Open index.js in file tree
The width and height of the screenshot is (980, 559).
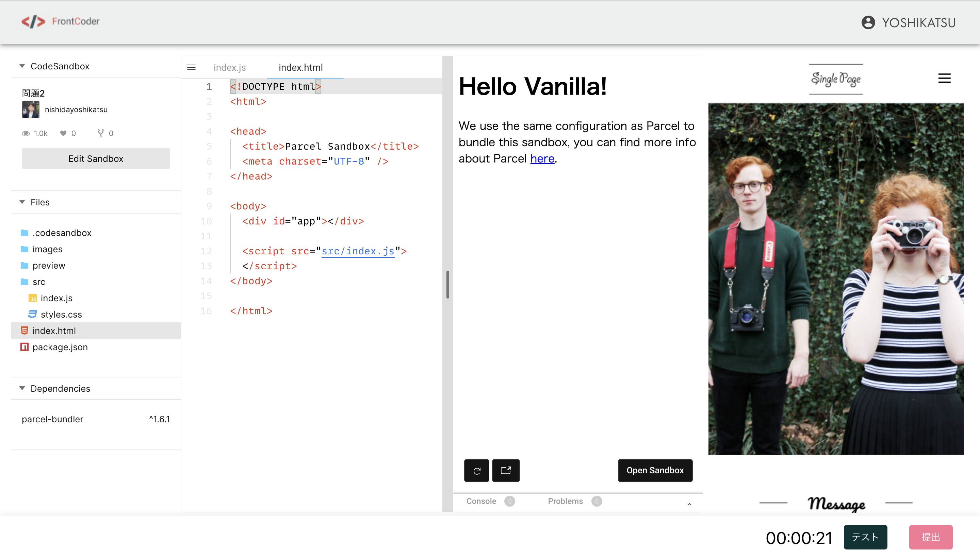(x=96, y=298)
